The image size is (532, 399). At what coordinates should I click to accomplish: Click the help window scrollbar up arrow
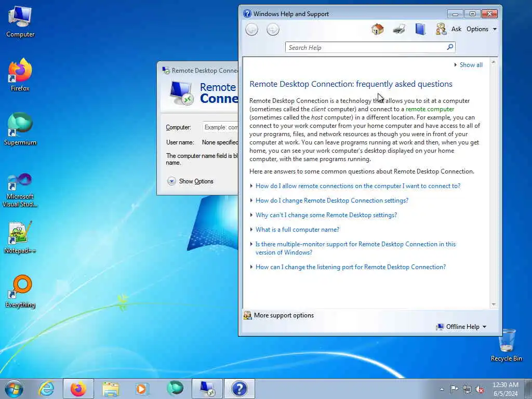point(494,62)
